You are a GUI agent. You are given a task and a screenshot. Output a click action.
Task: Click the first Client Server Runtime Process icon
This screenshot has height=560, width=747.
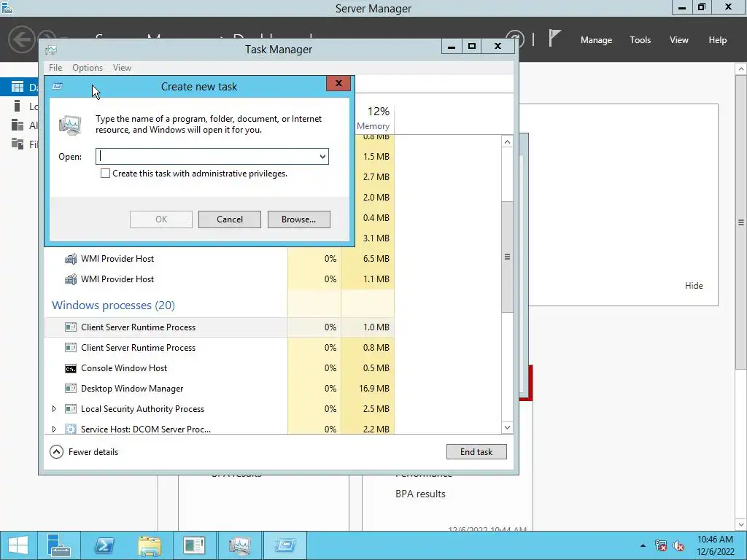[x=71, y=327]
